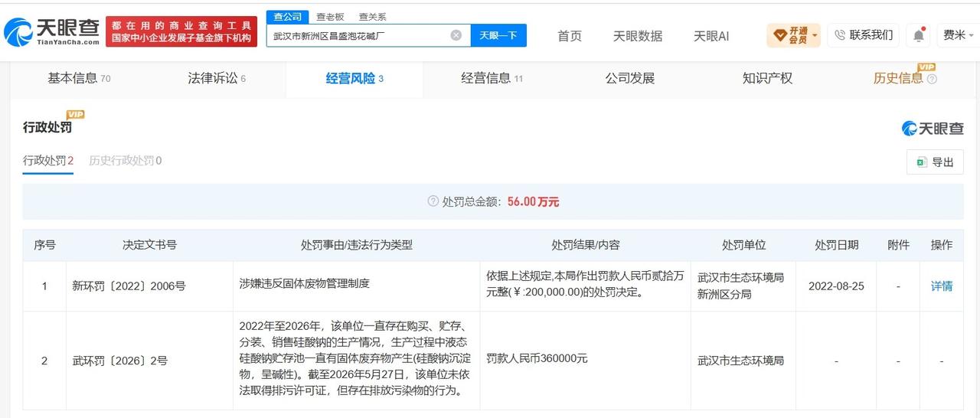This screenshot has width=980, height=418.
Task: Select document number 新环罚〔2022〕2006号
Action: [x=129, y=286]
